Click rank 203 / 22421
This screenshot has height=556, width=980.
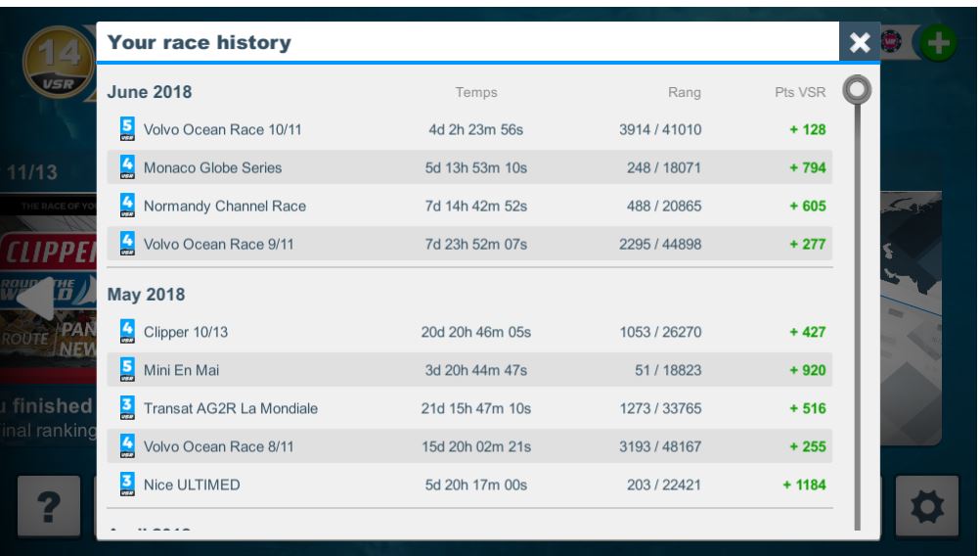tap(664, 485)
